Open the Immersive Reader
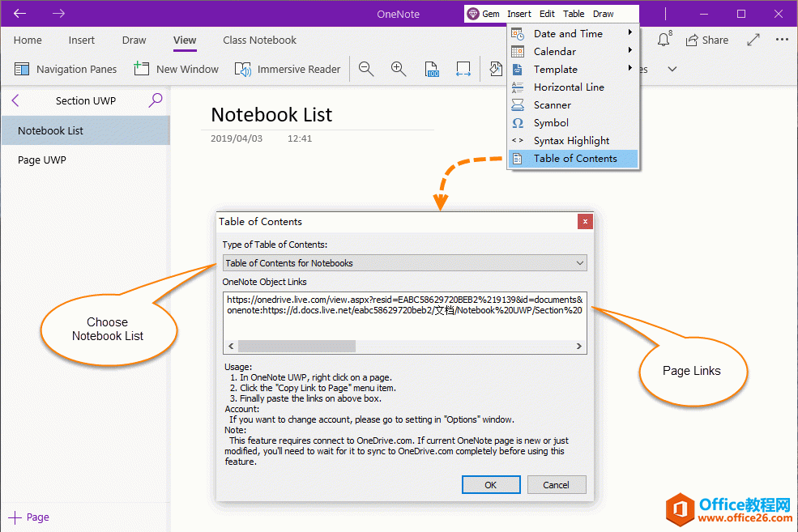The width and height of the screenshot is (798, 532). click(288, 70)
